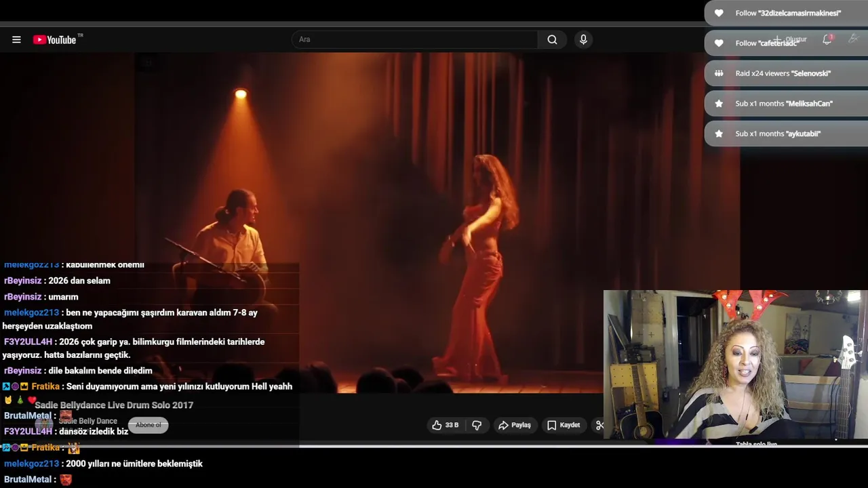This screenshot has width=868, height=488.
Task: Open the YouTube hamburger guide menu
Action: [x=16, y=39]
